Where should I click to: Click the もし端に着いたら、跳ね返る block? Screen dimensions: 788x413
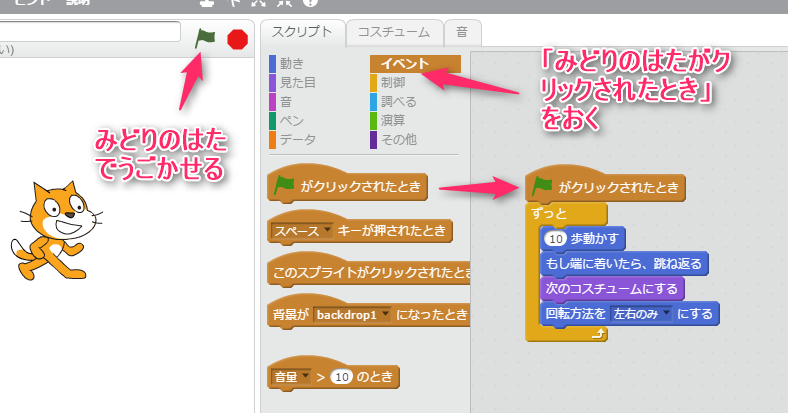click(x=624, y=264)
